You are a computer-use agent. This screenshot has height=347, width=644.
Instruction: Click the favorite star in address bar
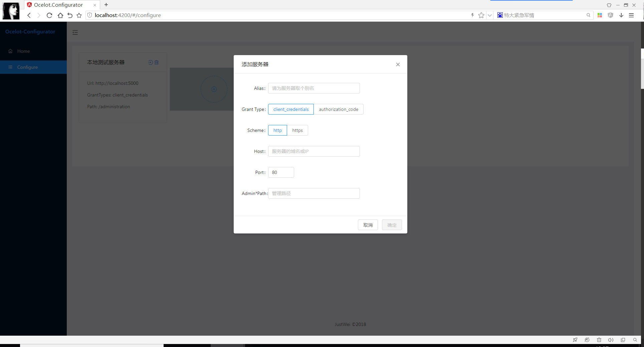click(x=481, y=15)
